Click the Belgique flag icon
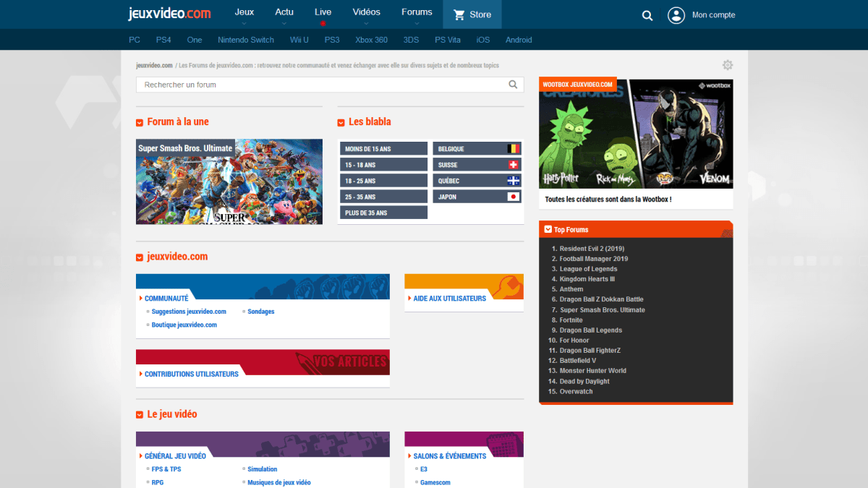This screenshot has height=488, width=868. pyautogui.click(x=514, y=148)
